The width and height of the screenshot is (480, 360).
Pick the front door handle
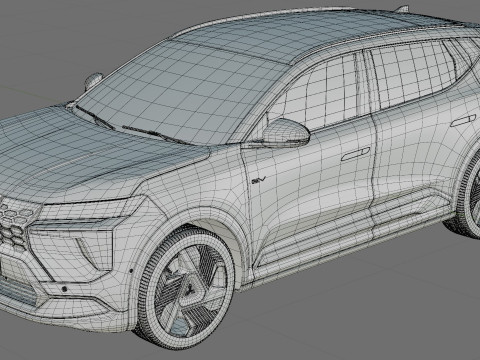pyautogui.click(x=355, y=154)
